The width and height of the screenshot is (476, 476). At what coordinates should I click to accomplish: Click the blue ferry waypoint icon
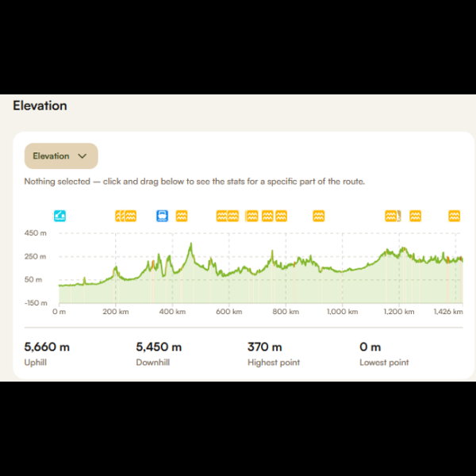tap(162, 216)
